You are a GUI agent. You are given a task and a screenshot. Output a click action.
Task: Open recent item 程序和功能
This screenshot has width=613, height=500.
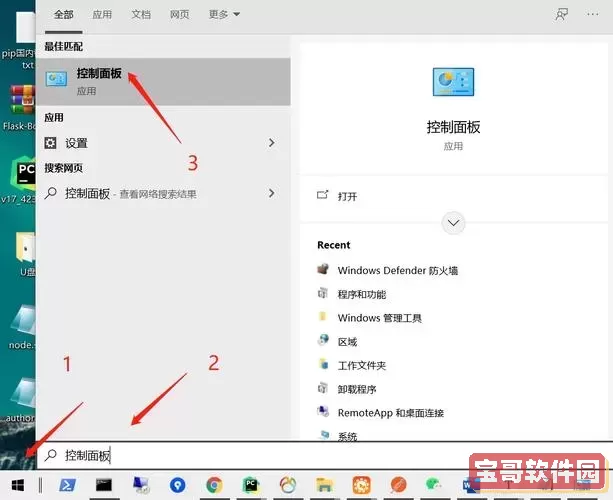coord(362,294)
